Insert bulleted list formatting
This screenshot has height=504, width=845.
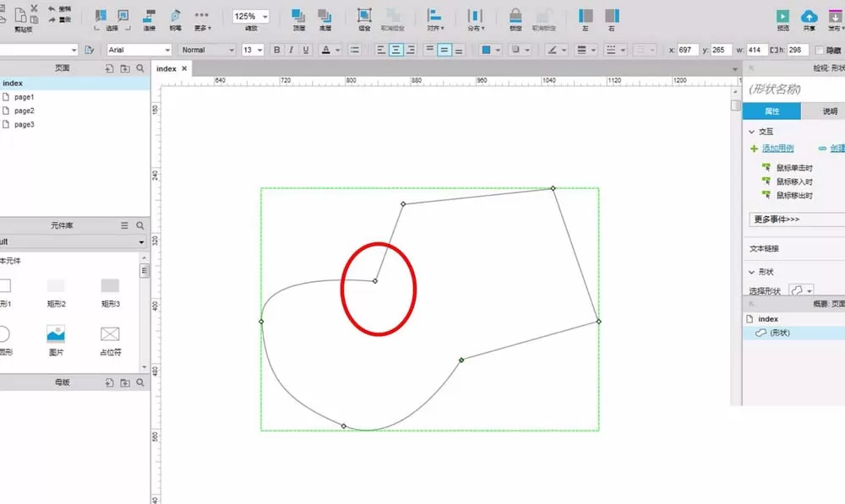[x=354, y=50]
